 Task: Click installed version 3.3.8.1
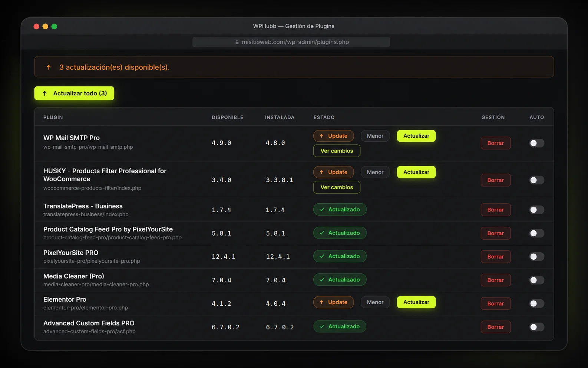(x=280, y=180)
